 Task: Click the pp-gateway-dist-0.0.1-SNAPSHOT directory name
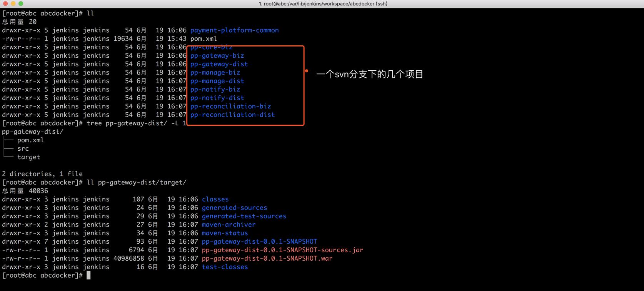pos(259,241)
